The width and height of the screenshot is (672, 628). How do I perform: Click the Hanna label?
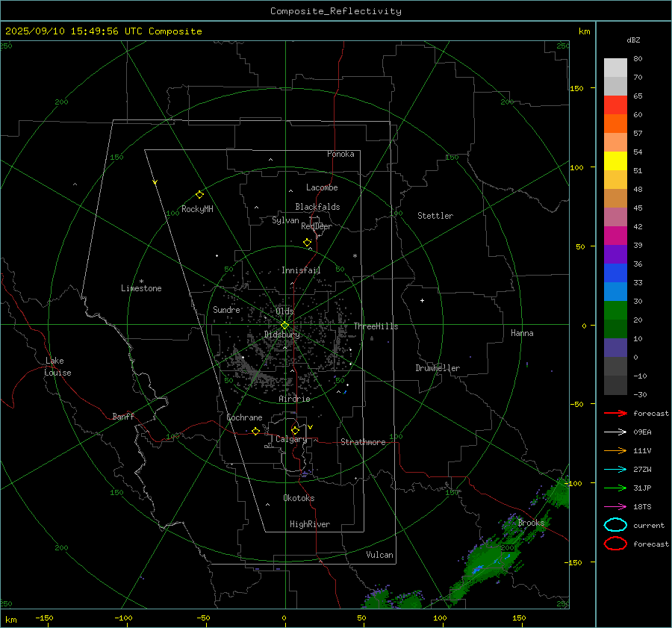522,333
